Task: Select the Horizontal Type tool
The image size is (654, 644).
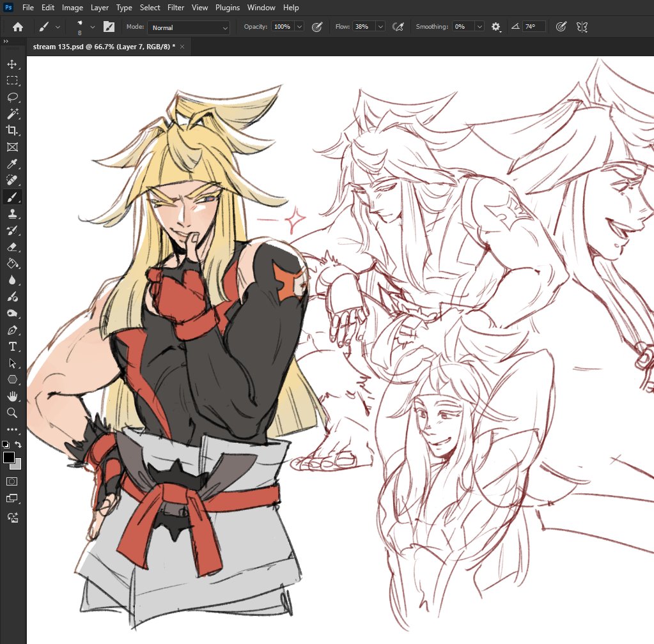Action: (x=12, y=347)
